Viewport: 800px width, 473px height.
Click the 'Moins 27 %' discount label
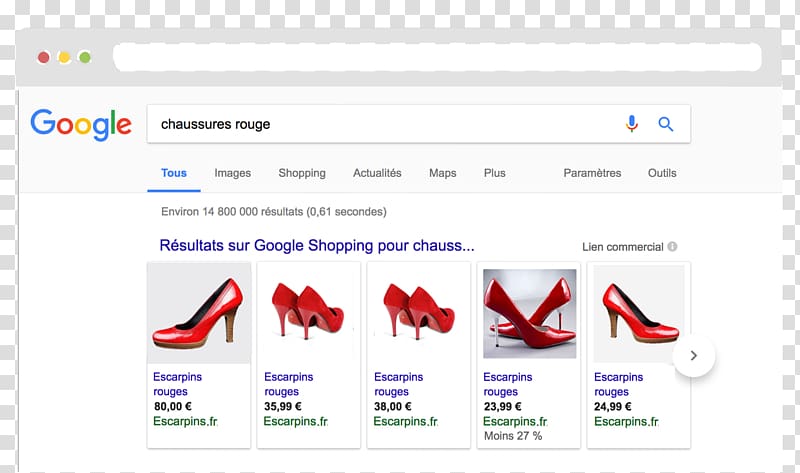tap(513, 436)
